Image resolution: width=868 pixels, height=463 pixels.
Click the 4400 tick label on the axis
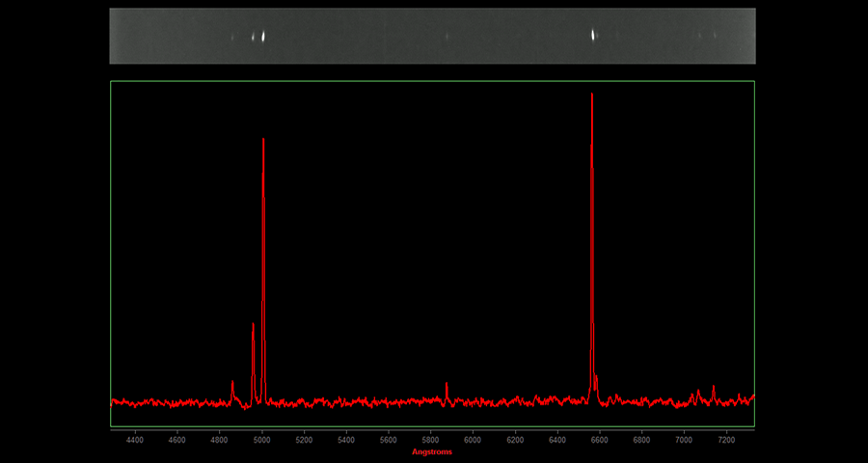135,440
